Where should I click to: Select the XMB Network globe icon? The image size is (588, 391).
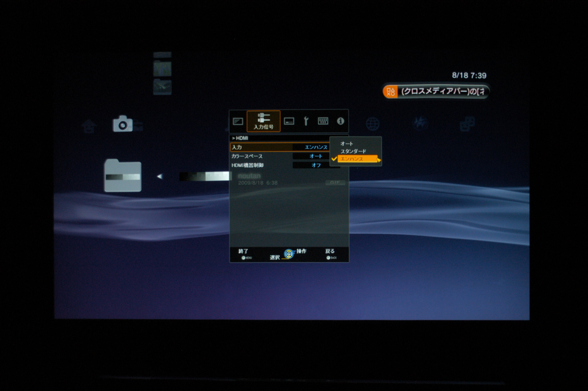(x=372, y=124)
